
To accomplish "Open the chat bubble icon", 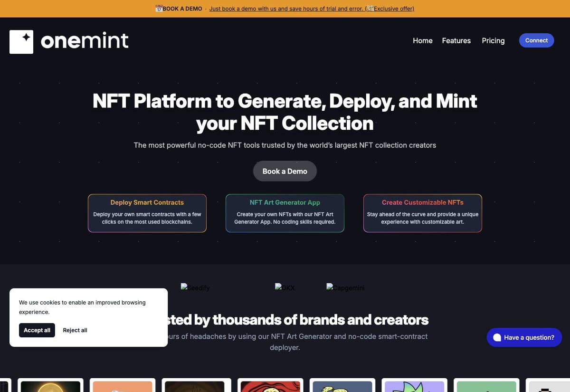I will 497,337.
